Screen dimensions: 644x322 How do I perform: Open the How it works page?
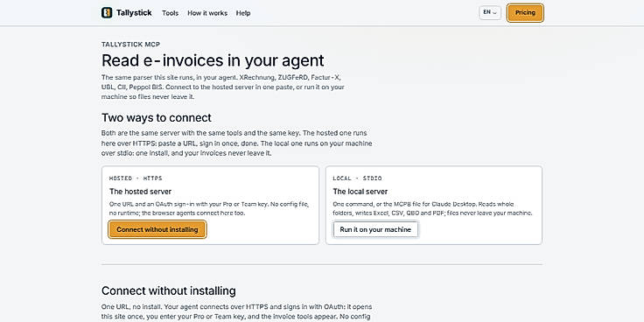pyautogui.click(x=207, y=13)
